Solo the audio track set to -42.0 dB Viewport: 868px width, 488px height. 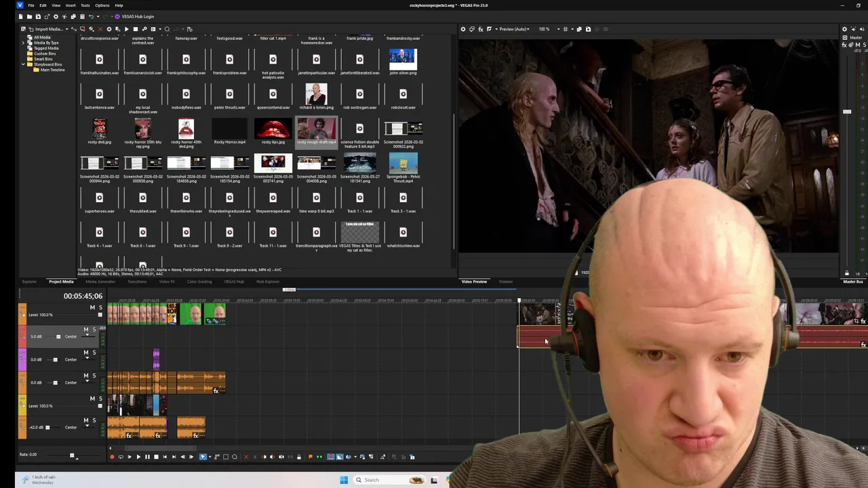coord(94,420)
